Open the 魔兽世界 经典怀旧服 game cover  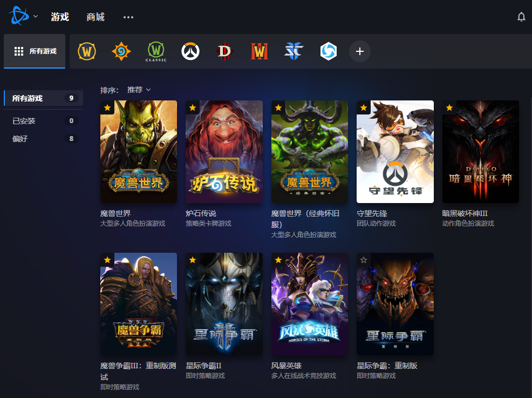(310, 152)
